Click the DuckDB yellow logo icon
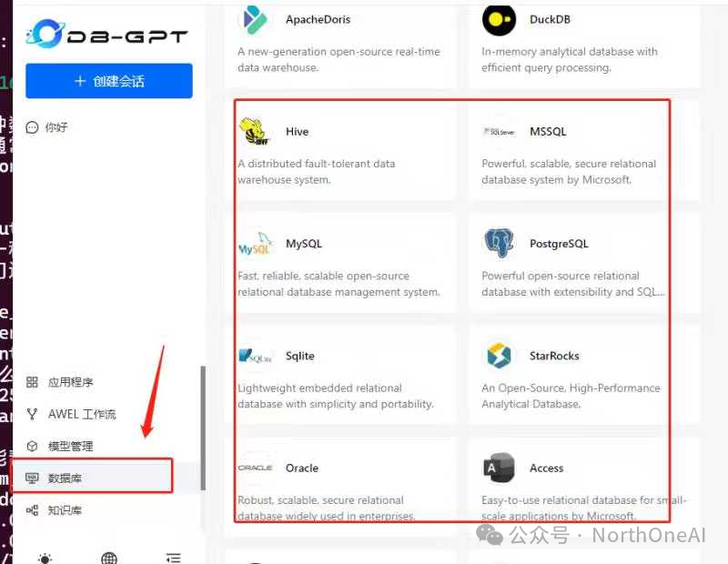Image resolution: width=728 pixels, height=564 pixels. (x=499, y=19)
